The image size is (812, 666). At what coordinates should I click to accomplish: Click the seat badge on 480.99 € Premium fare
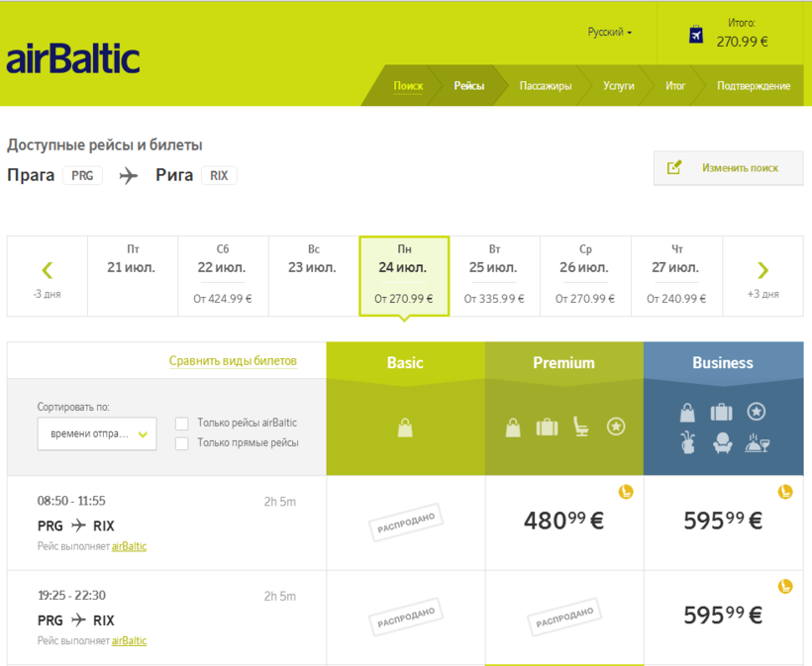[x=626, y=492]
